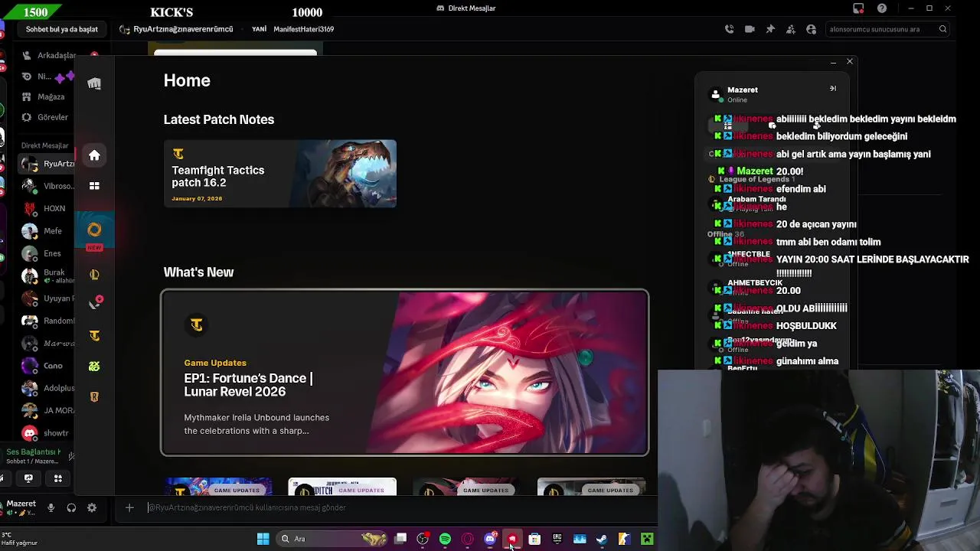The width and height of the screenshot is (980, 551).
Task: Click the Discord message input field
Action: point(398,507)
